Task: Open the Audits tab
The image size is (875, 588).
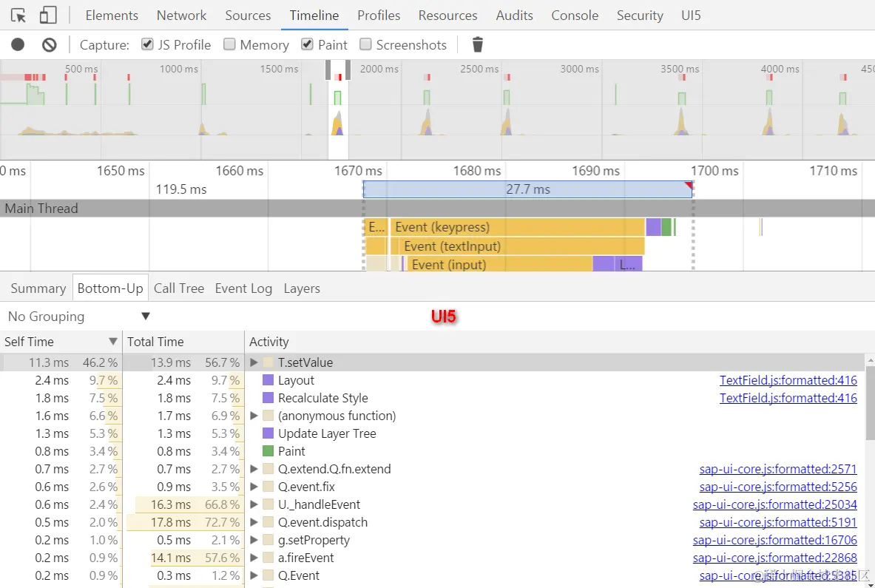Action: click(514, 15)
